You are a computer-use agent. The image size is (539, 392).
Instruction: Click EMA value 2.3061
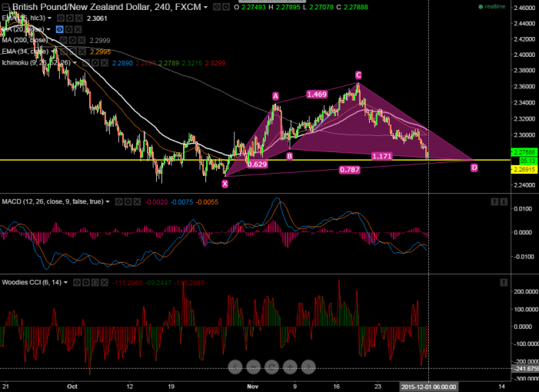tap(97, 18)
